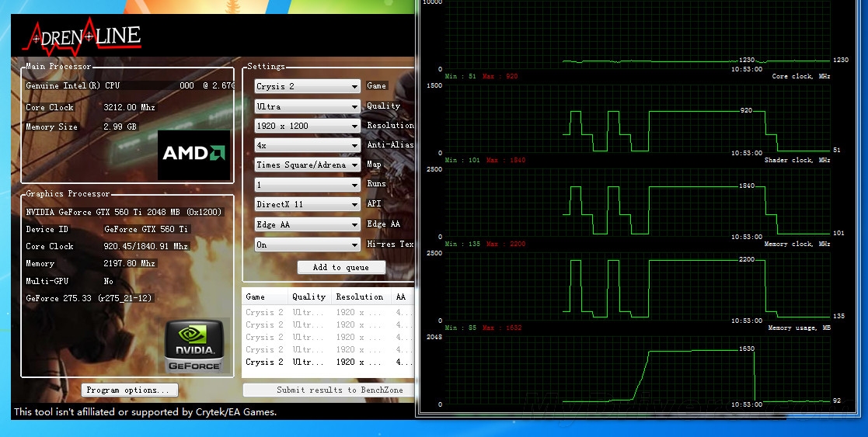Open the API dropdown showing DirectX 11

point(307,205)
